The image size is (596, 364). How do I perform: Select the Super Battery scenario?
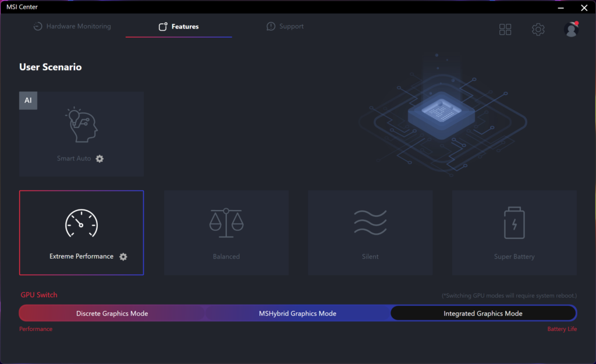click(515, 233)
